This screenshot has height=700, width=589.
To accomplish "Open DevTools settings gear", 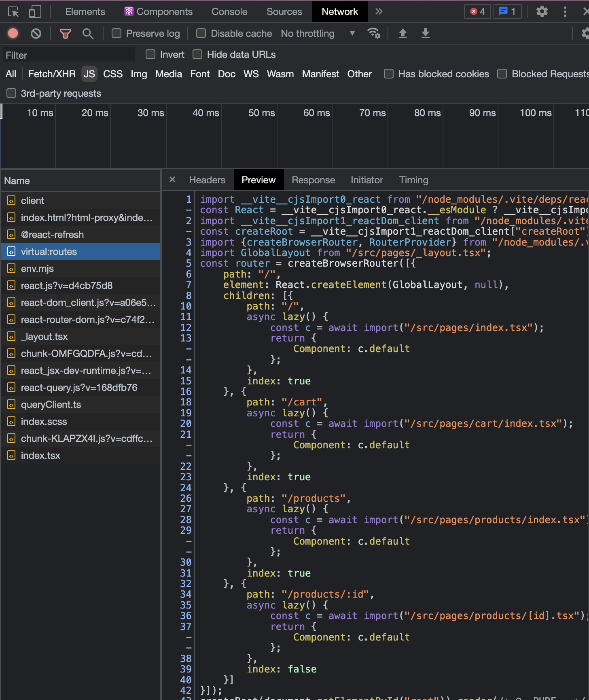I will pos(542,11).
